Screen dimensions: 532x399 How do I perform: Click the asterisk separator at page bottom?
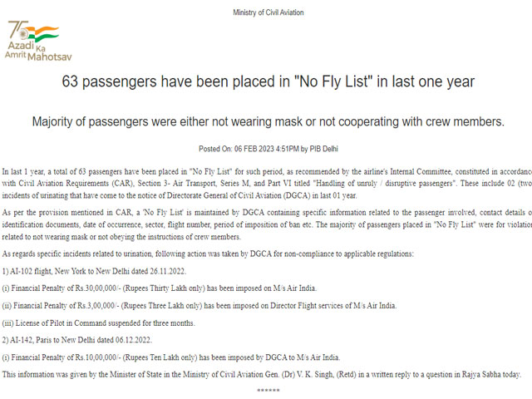pyautogui.click(x=268, y=391)
